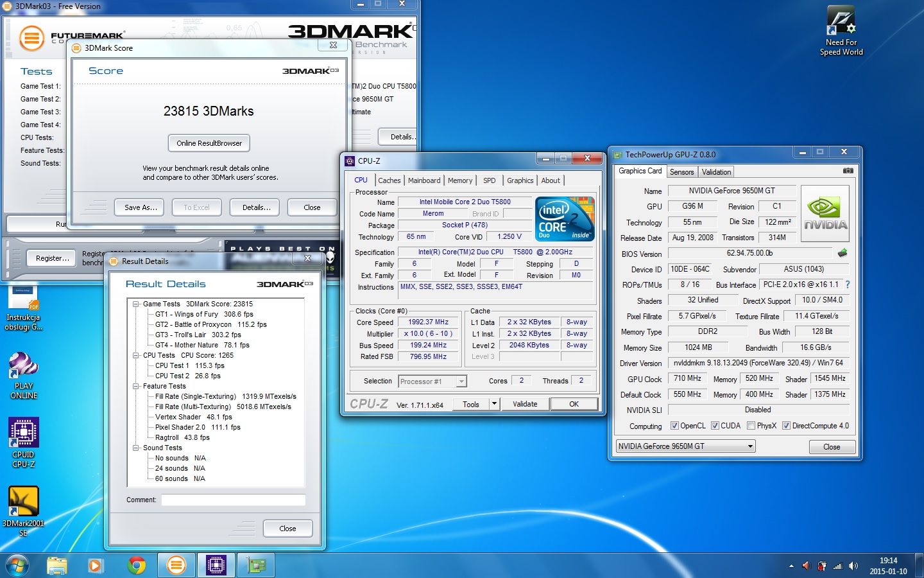Open Windows Media Player from the taskbar
This screenshot has width=924, height=578.
96,566
